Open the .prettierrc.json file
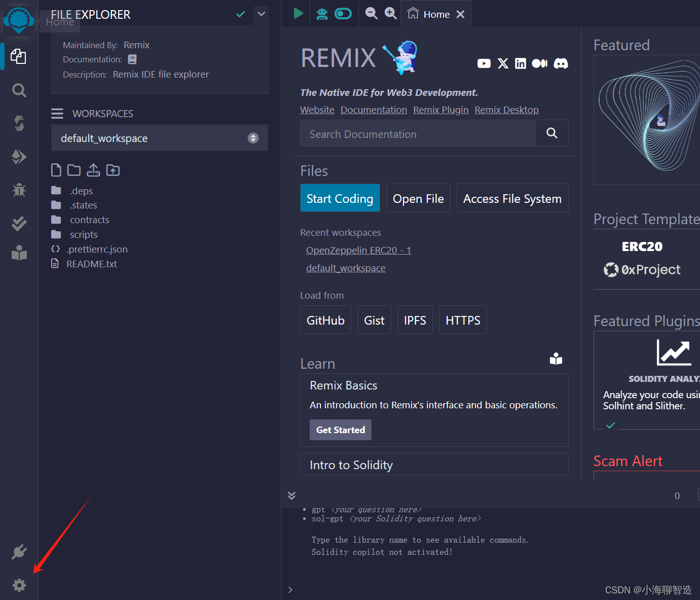The width and height of the screenshot is (700, 600). click(x=97, y=249)
